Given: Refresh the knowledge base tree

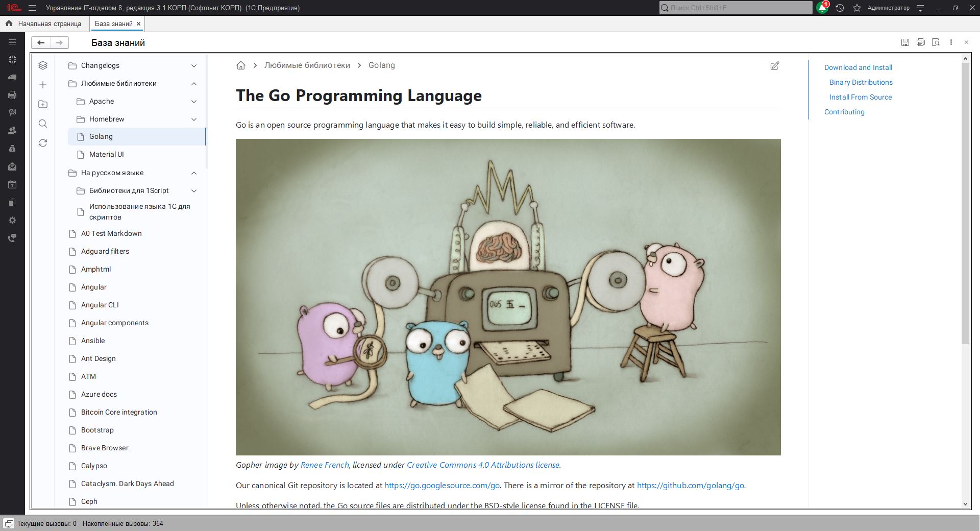Looking at the screenshot, I should click(x=43, y=143).
